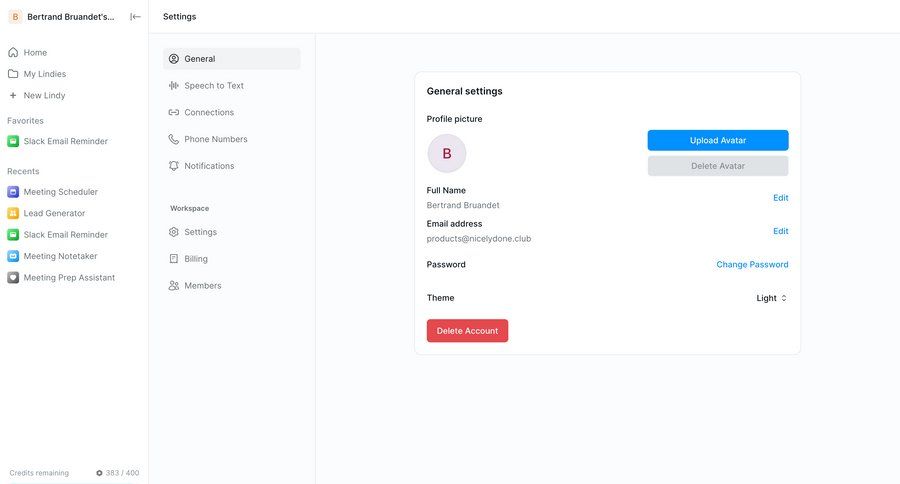Screen dimensions: 900x484
Task: Open Meeting Prep Assistant from recents
Action: coord(69,278)
